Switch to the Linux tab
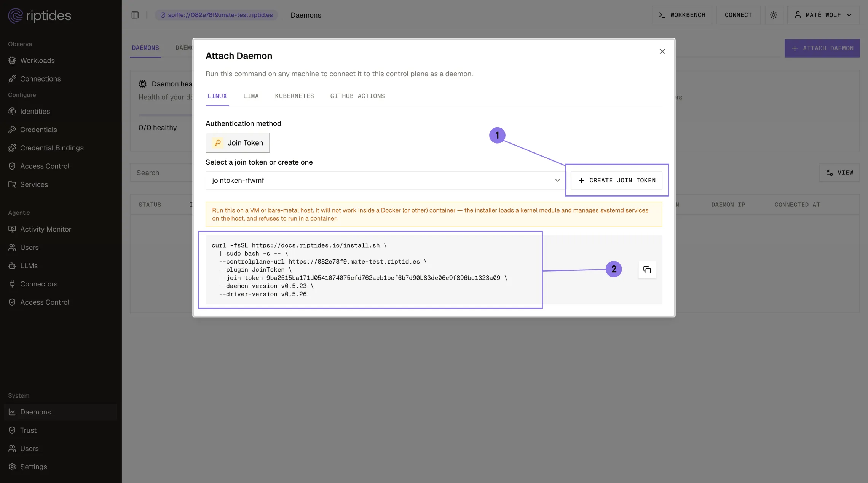The width and height of the screenshot is (868, 483). pos(217,96)
